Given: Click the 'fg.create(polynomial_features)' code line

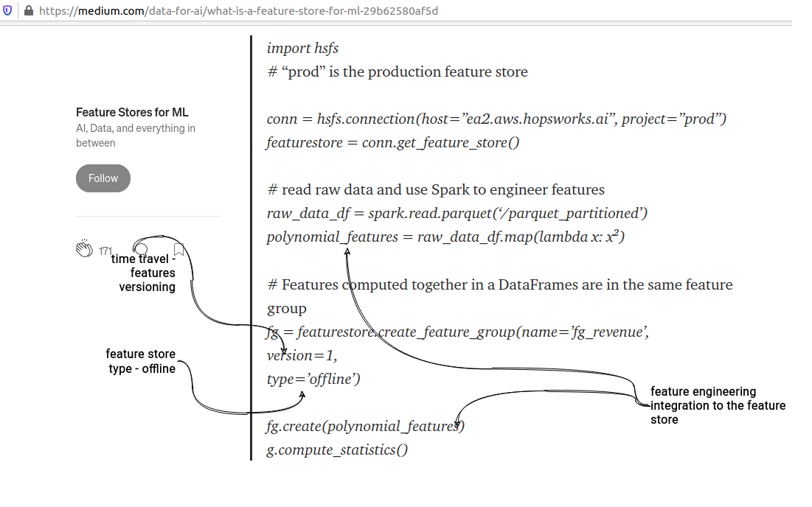Looking at the screenshot, I should (366, 426).
